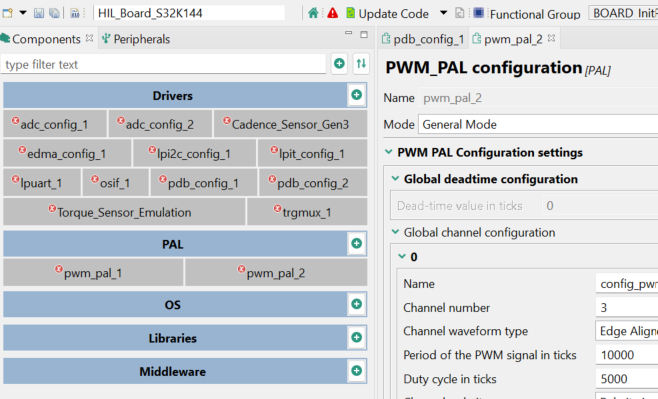Select pdb_config_1 in the Drivers list
Image resolution: width=658 pixels, height=399 pixels.
click(x=204, y=183)
